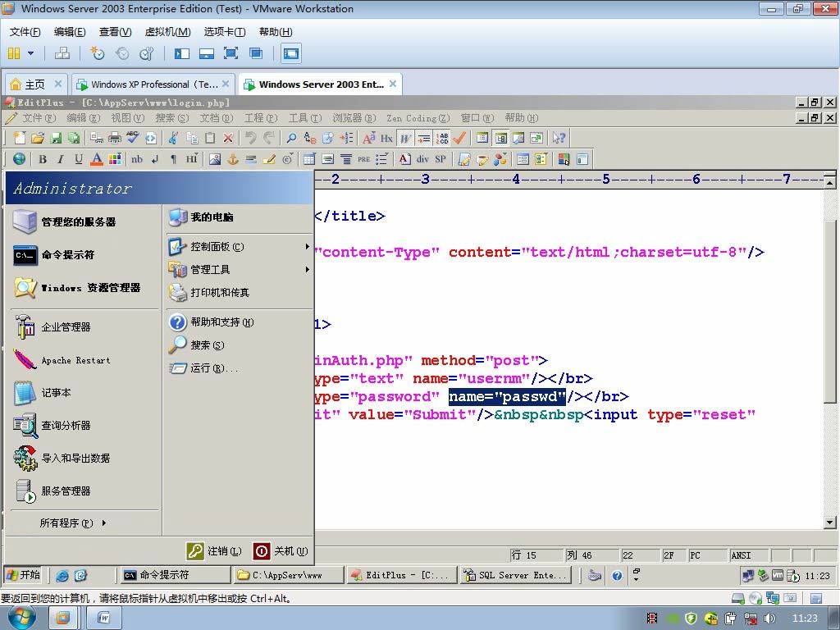The image size is (840, 630).
Task: Click the 关机(U) shutdown button
Action: (x=281, y=550)
